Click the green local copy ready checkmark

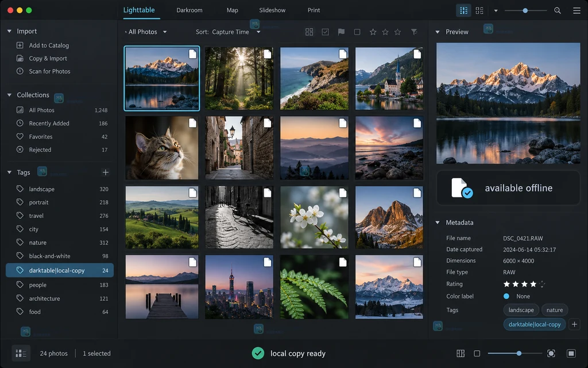click(x=258, y=354)
